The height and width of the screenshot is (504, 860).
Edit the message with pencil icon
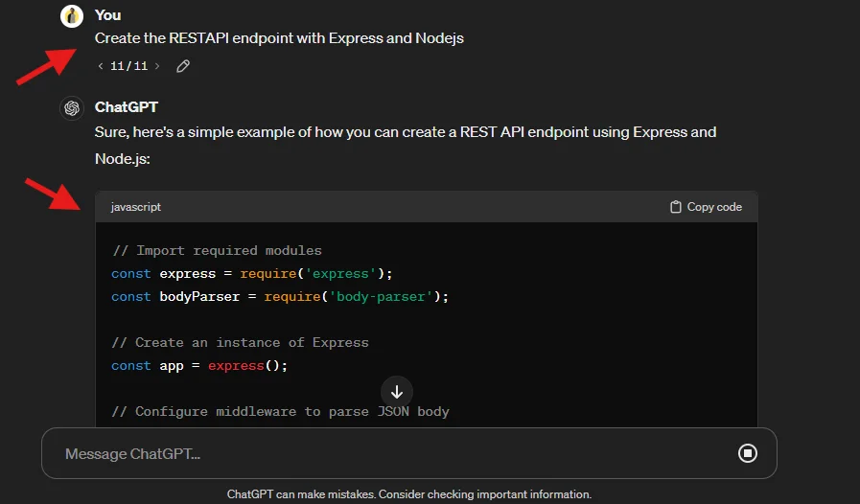click(x=182, y=66)
